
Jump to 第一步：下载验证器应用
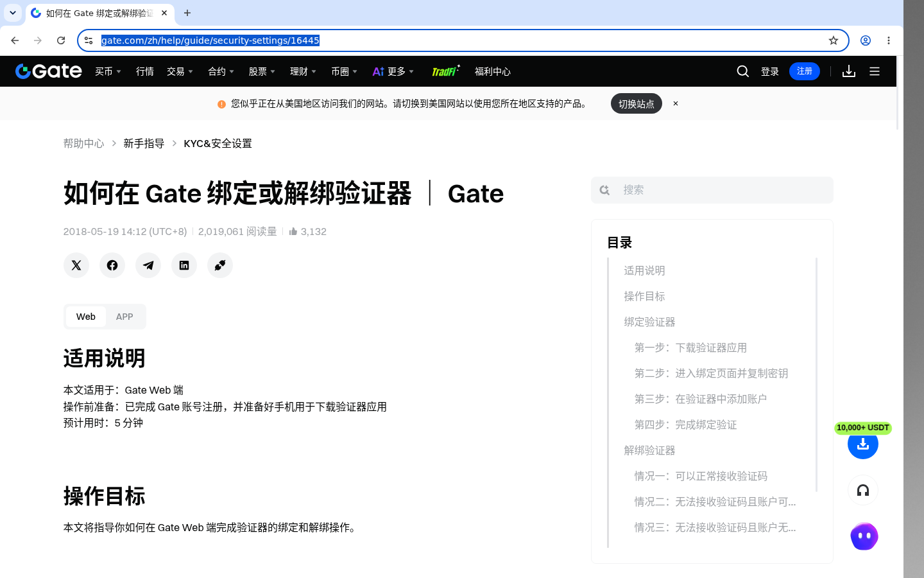click(690, 347)
